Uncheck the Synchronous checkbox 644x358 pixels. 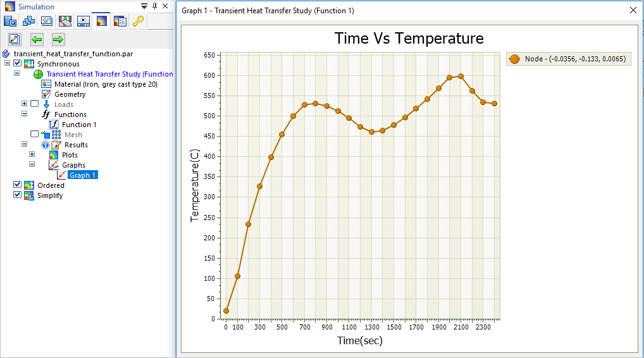coord(18,64)
